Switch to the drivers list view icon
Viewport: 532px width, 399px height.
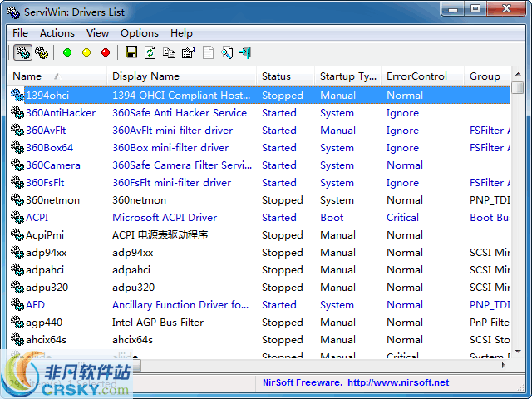pos(23,52)
